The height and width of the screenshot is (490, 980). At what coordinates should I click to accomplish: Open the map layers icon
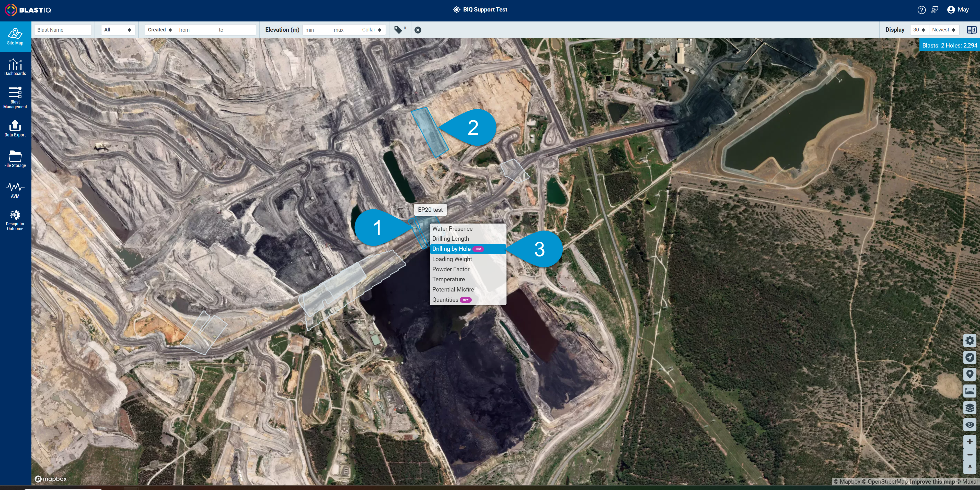pos(970,408)
